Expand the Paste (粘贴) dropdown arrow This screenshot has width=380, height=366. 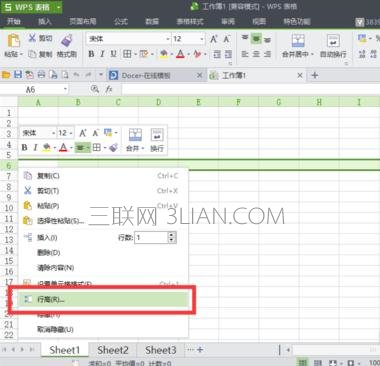coord(21,54)
